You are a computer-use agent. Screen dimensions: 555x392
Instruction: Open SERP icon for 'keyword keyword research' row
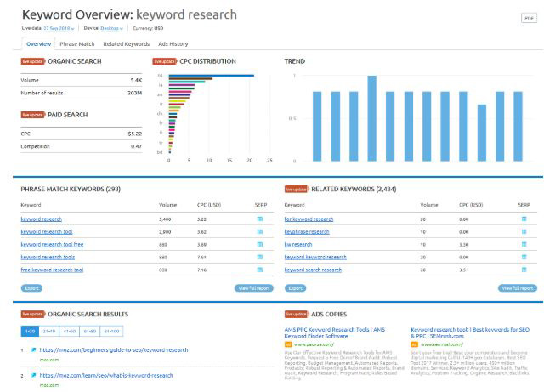coord(524,257)
